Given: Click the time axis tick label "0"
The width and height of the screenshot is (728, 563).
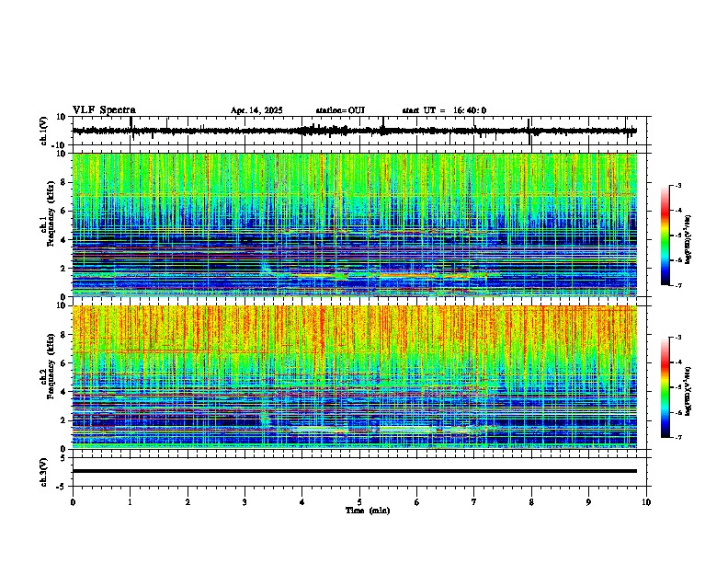Looking at the screenshot, I should coord(73,502).
